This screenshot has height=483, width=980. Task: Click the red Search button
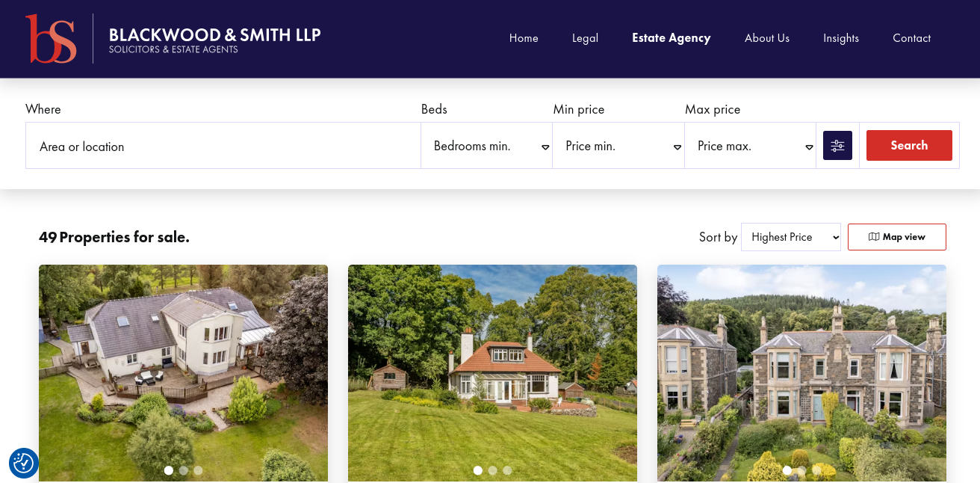click(909, 146)
